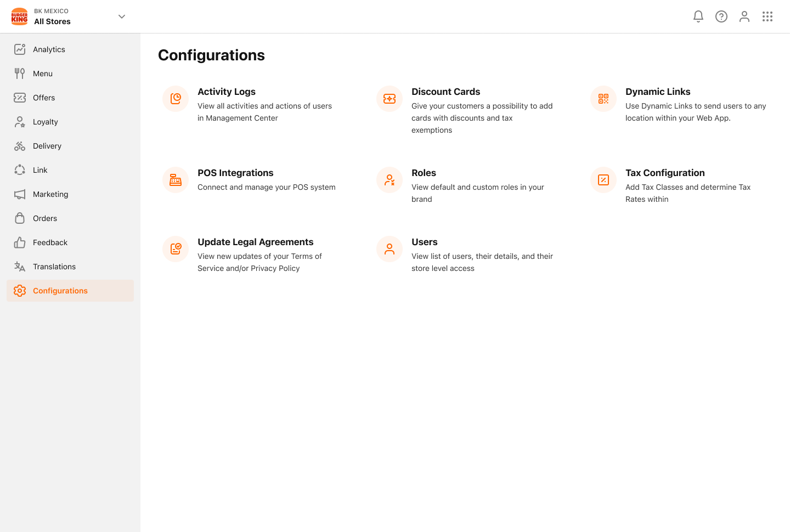
Task: View Feedback via the thumbs-up icon
Action: (x=20, y=242)
